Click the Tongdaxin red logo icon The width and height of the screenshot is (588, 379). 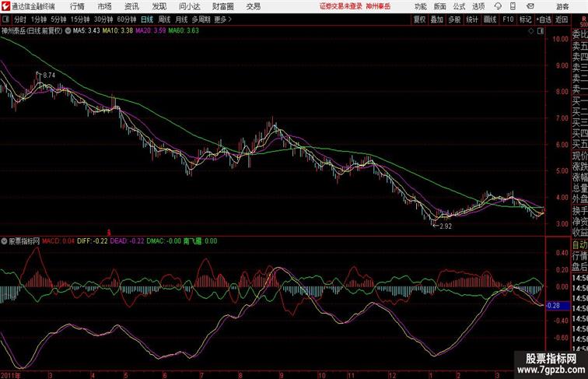pos(5,6)
